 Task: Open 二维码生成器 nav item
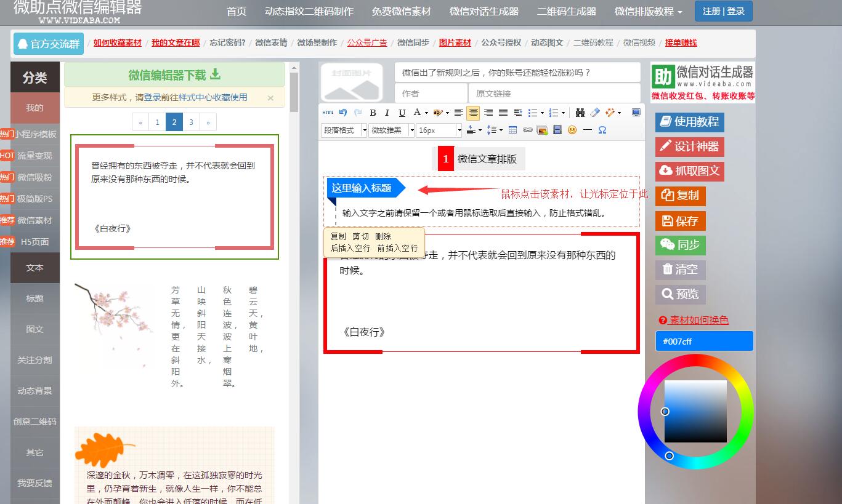tap(567, 11)
